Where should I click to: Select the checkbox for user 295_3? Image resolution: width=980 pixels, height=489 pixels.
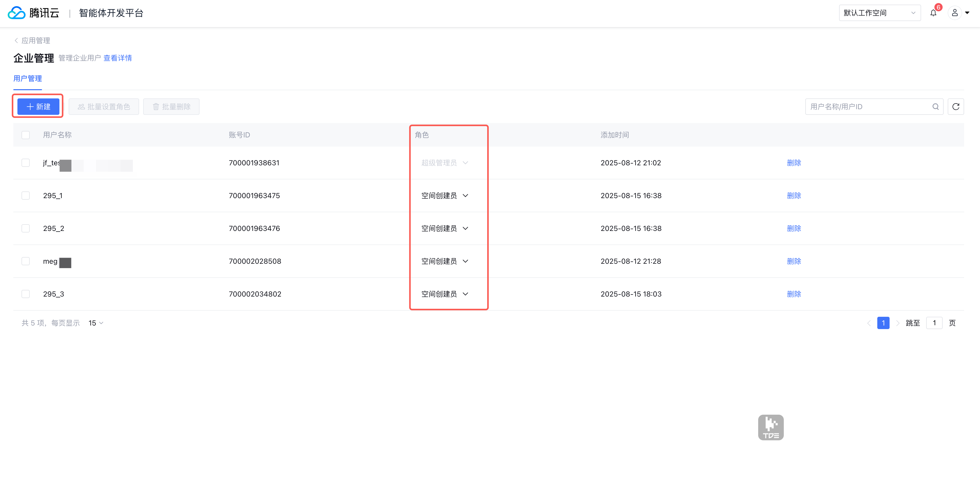[26, 294]
